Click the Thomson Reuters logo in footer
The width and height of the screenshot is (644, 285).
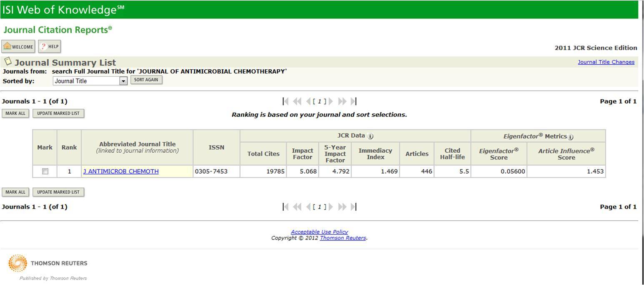48,263
